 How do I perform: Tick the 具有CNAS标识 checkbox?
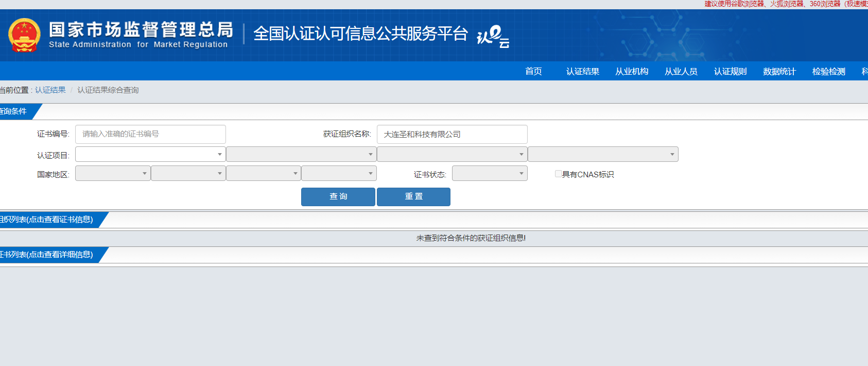tap(558, 174)
